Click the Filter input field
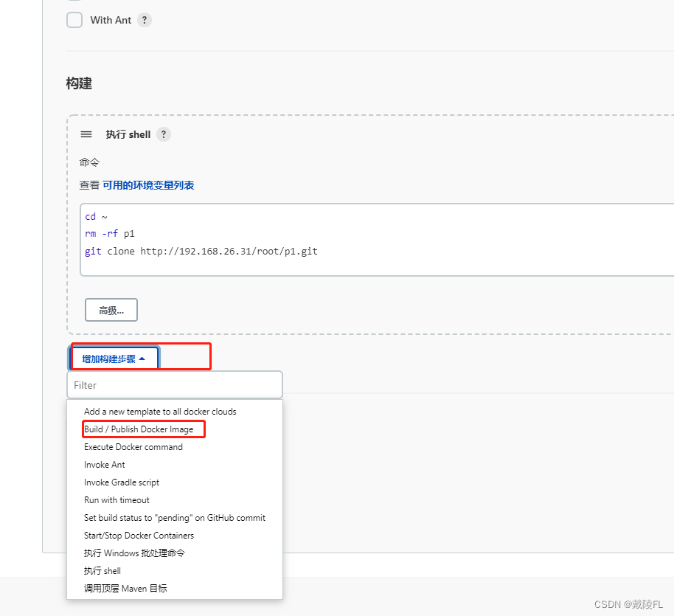674x616 pixels. (x=175, y=384)
